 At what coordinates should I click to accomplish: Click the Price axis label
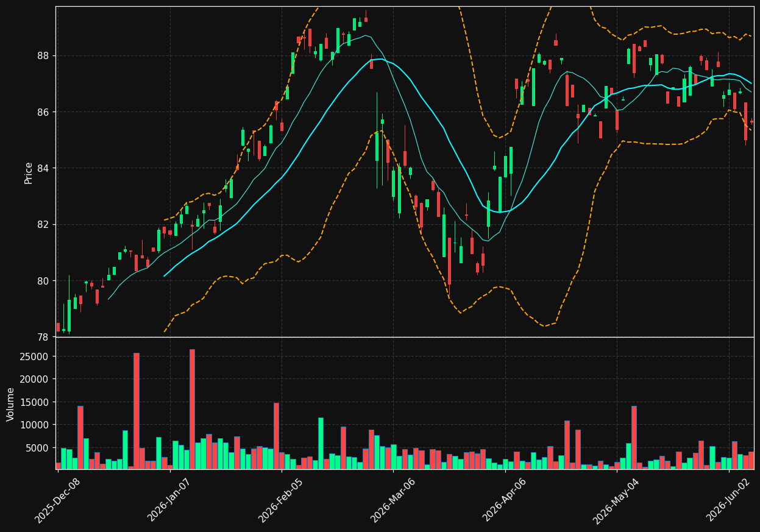tap(29, 172)
